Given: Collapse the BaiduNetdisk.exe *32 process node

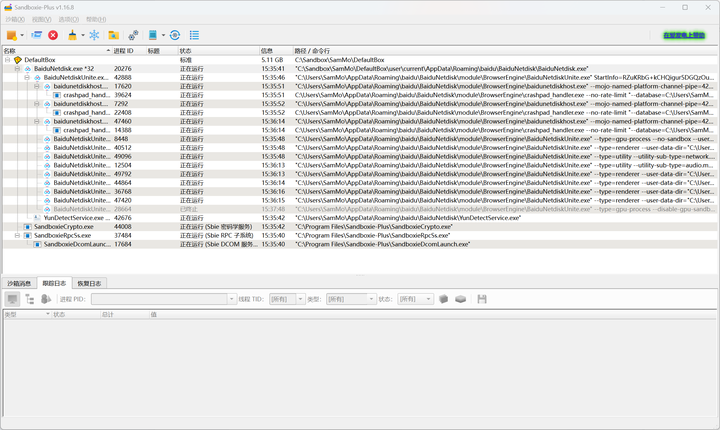Looking at the screenshot, I should (17, 68).
